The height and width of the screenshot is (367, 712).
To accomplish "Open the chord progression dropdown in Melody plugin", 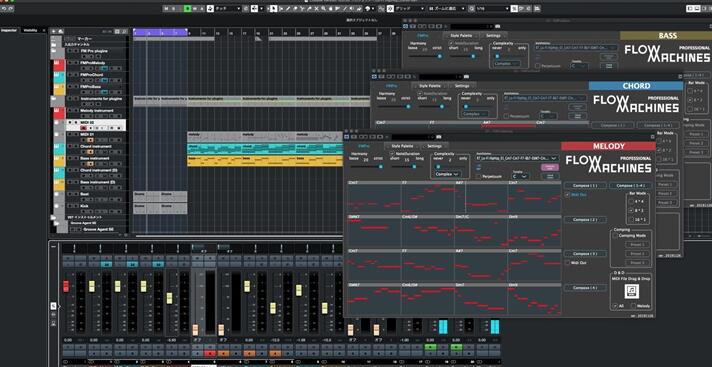I will tap(517, 158).
